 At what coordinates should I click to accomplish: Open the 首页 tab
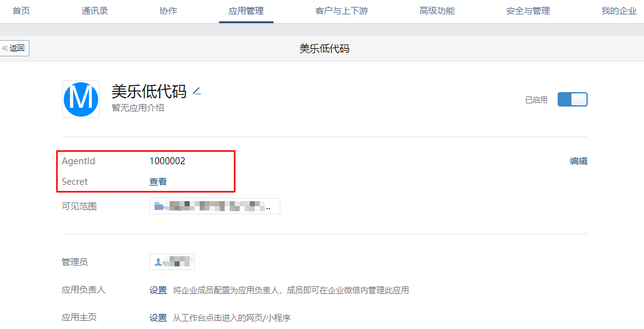(21, 11)
